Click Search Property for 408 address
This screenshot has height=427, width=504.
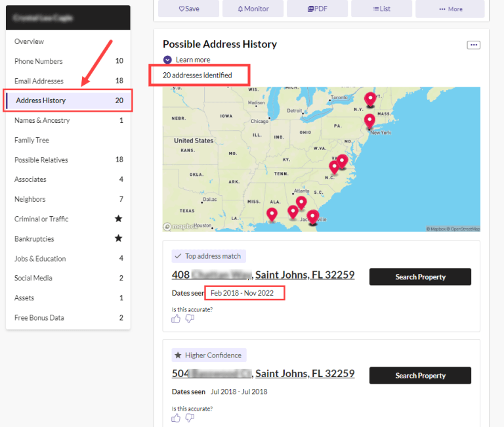420,277
